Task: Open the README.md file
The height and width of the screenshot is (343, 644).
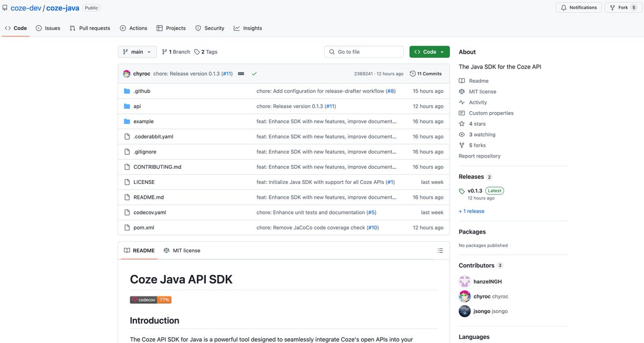Action: pos(149,197)
